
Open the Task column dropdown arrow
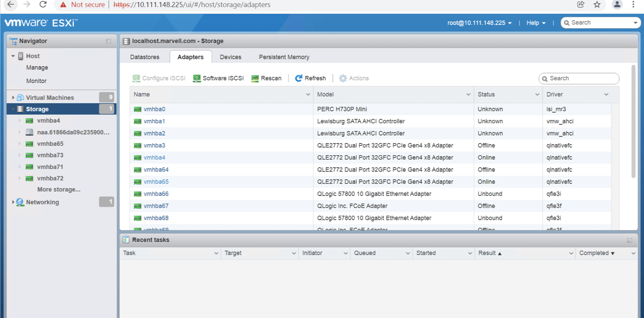click(x=216, y=253)
